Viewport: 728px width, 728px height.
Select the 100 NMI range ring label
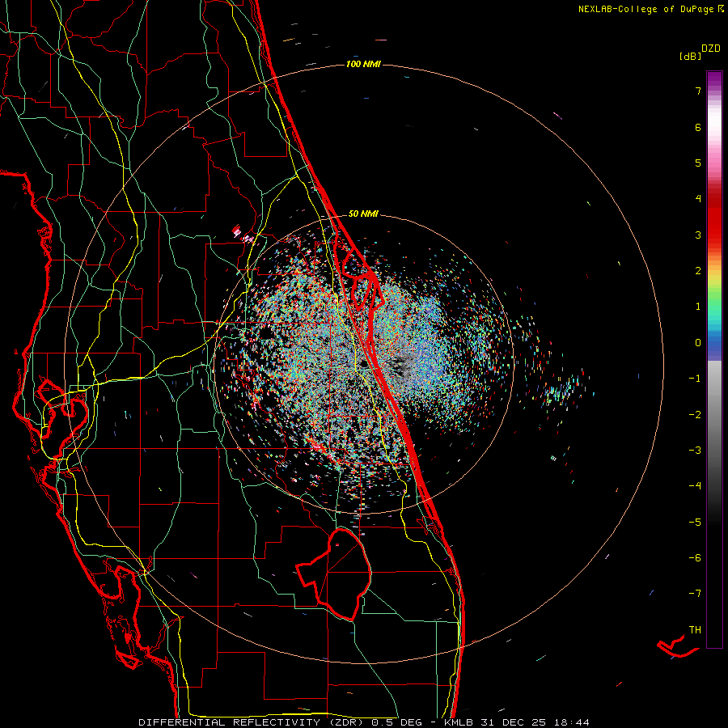click(x=363, y=64)
